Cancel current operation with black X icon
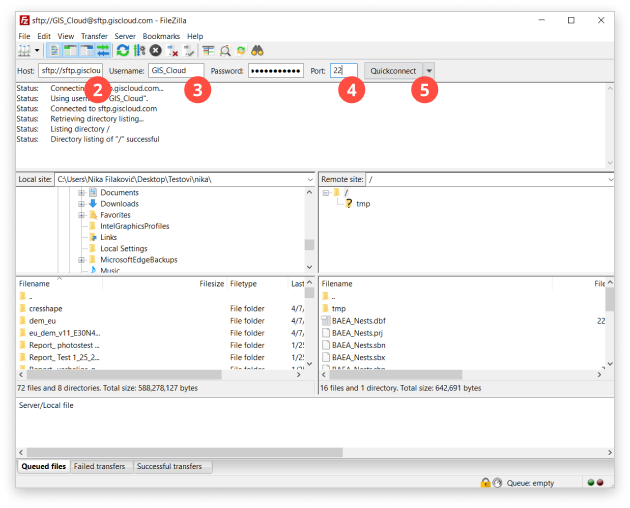Image resolution: width=630 pixels, height=508 pixels. (x=155, y=51)
